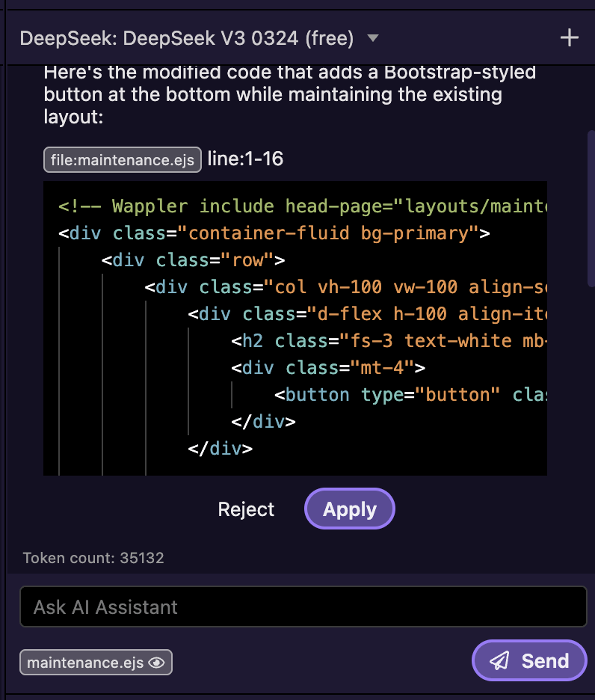Click the Wappler include comment line

[x=299, y=206]
